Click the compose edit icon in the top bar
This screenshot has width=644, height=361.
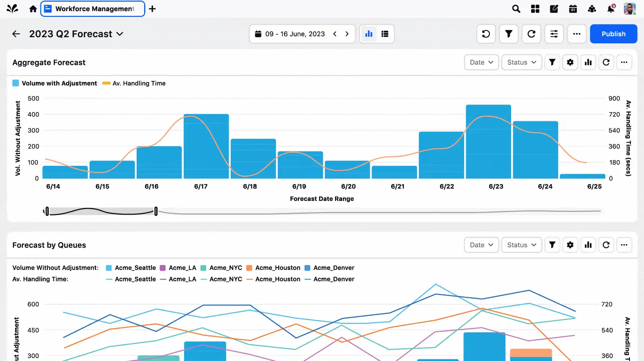click(554, 9)
